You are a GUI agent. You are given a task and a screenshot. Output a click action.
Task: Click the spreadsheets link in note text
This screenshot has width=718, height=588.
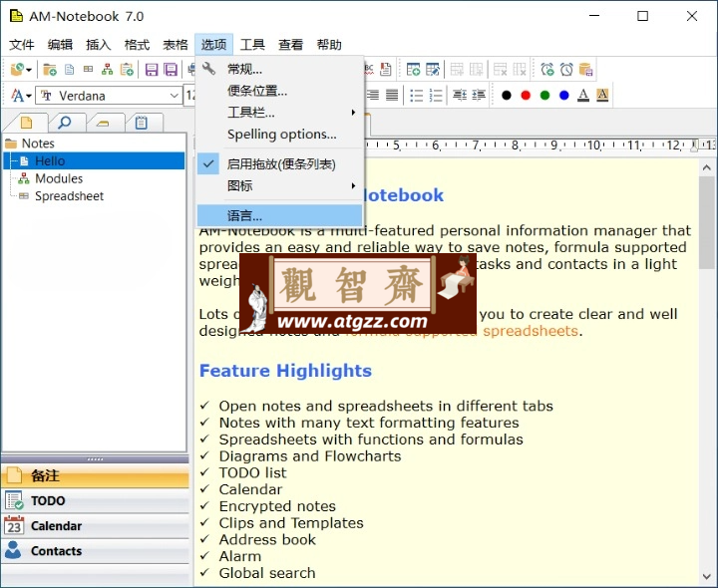(531, 331)
